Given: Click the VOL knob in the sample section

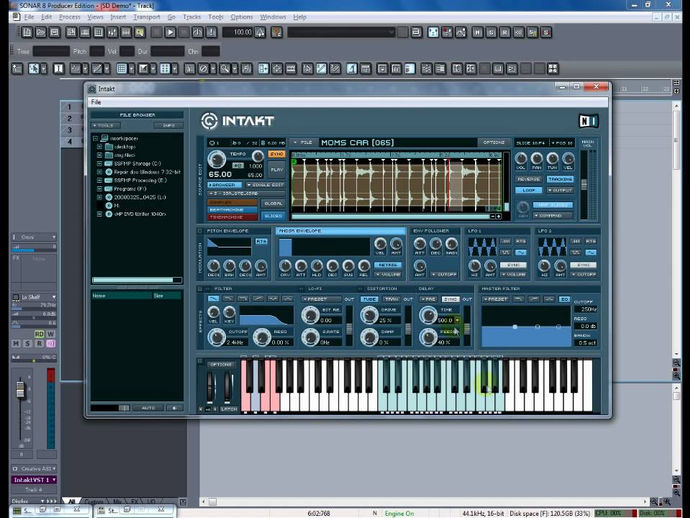Looking at the screenshot, I should click(x=521, y=159).
